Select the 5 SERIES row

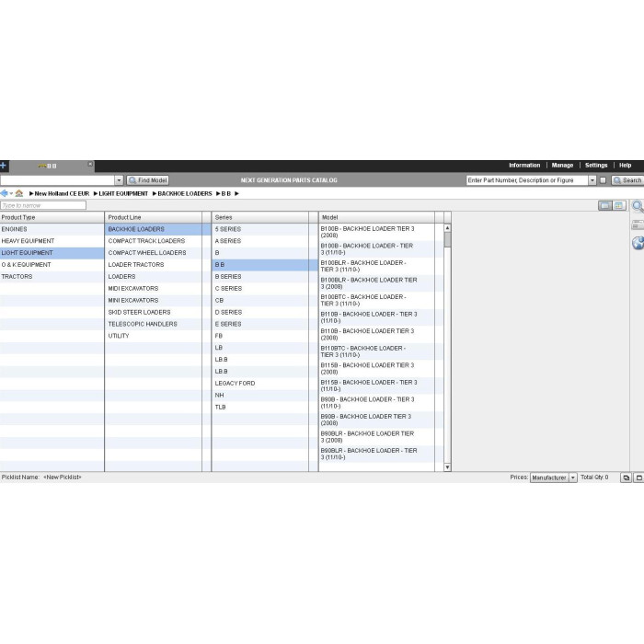tap(260, 229)
